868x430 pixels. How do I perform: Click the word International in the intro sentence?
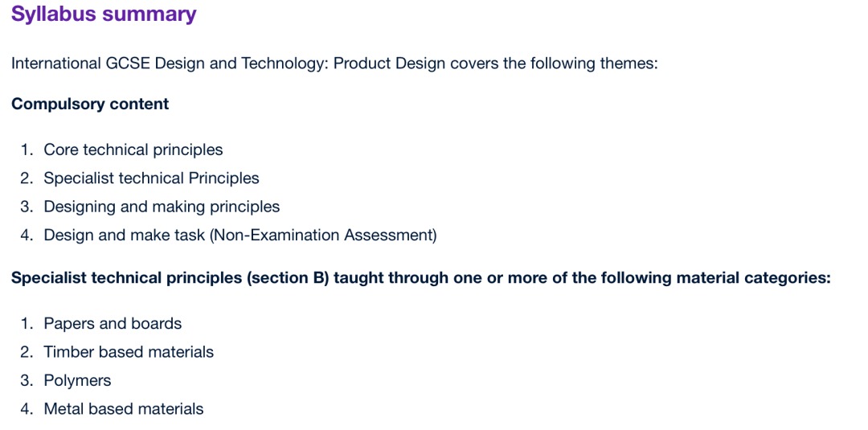coord(56,63)
